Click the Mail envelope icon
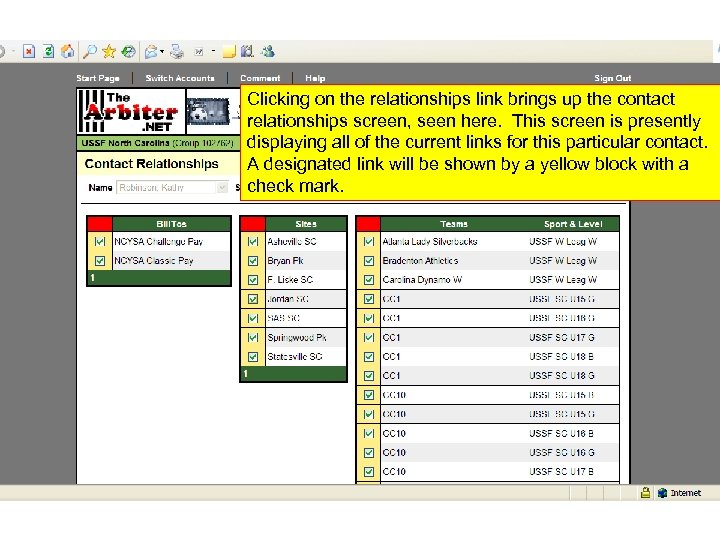Screen dimensions: 720x540 click(151, 51)
